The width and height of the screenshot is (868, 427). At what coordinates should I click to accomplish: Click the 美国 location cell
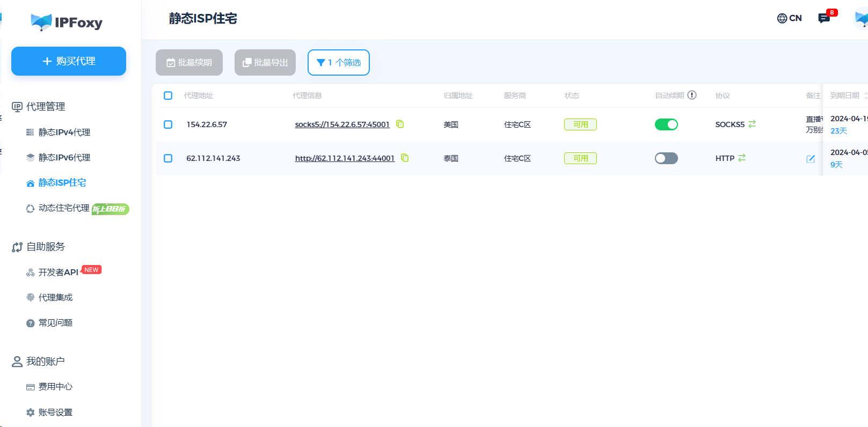[451, 124]
